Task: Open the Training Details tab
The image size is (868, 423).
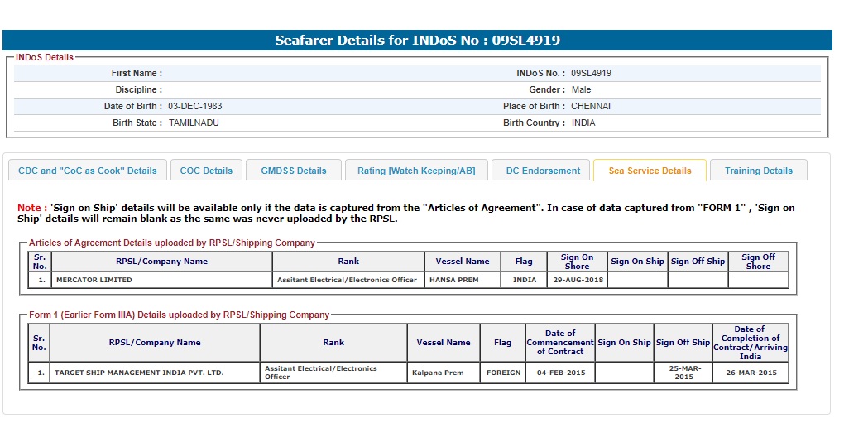Action: click(758, 171)
